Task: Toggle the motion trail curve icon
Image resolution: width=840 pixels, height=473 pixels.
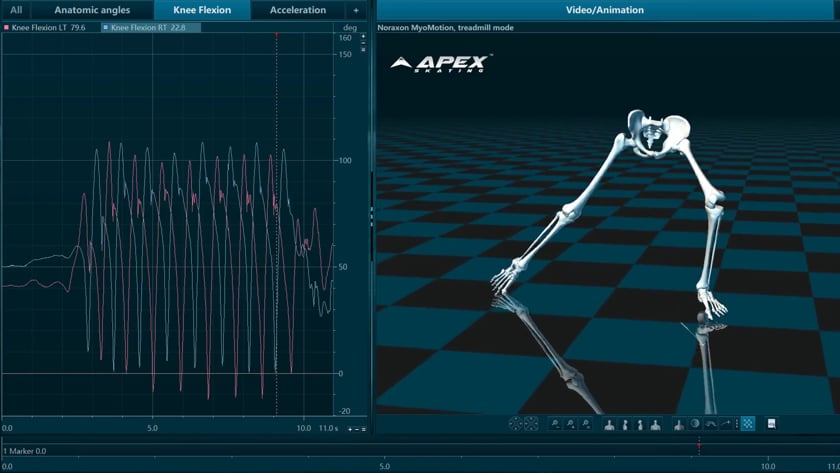Action: [x=710, y=424]
